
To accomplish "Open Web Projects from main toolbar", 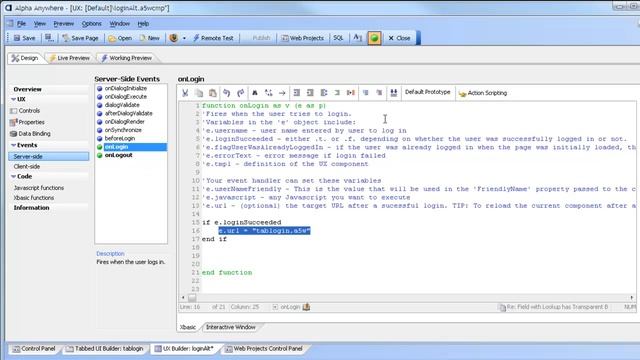I will (x=302, y=38).
